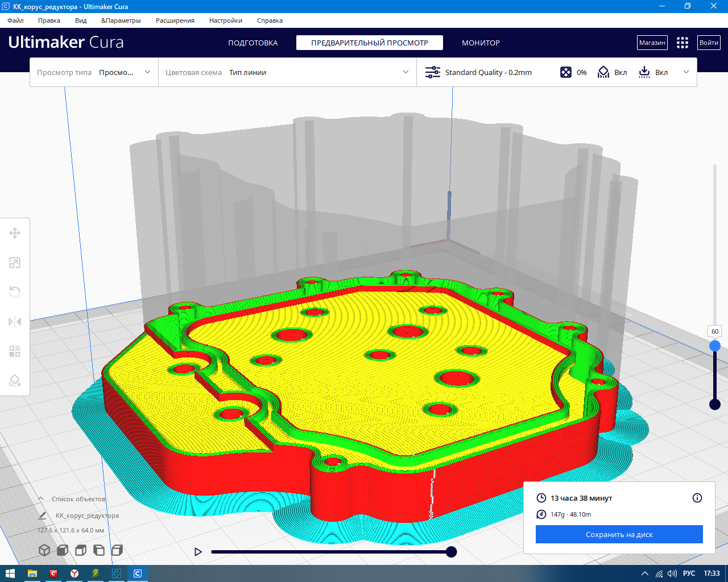The height and width of the screenshot is (582, 728).
Task: Switch to right side view camera icon
Action: click(117, 550)
